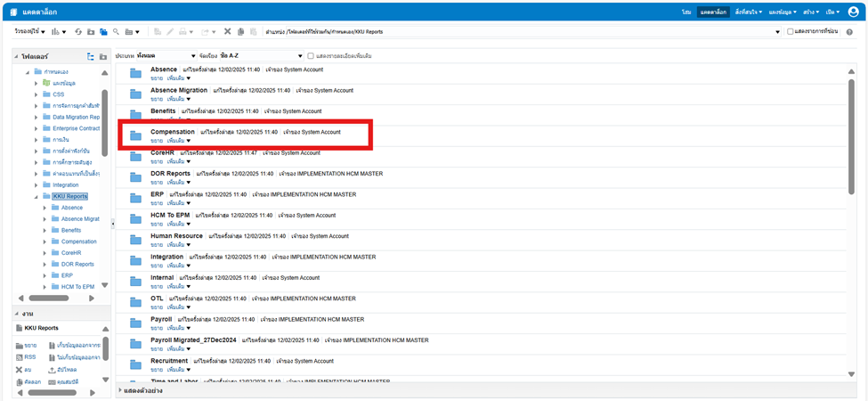This screenshot has height=401, width=868.
Task: Click the help question mark icon
Action: pos(849,32)
